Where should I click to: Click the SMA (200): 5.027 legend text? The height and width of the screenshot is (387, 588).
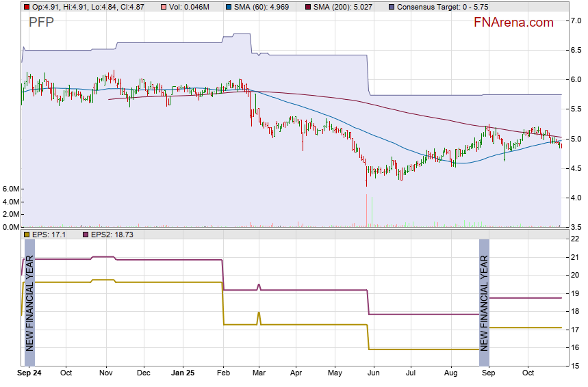344,7
